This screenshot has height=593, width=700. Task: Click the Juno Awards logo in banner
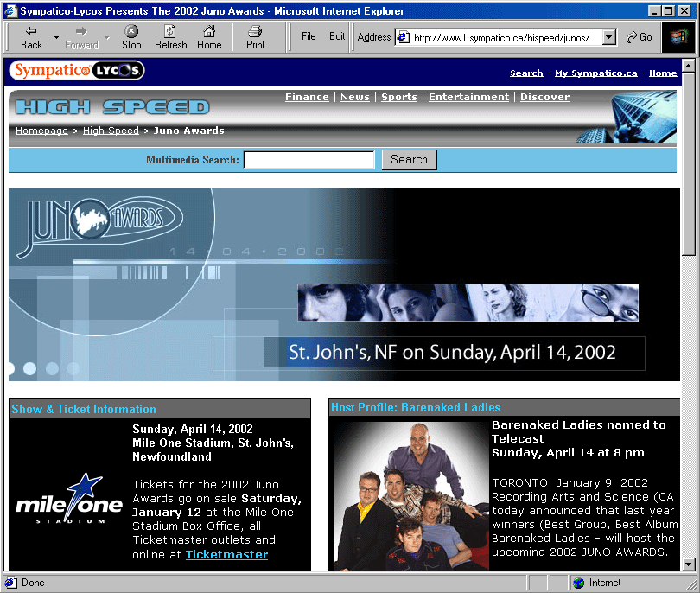pos(99,226)
